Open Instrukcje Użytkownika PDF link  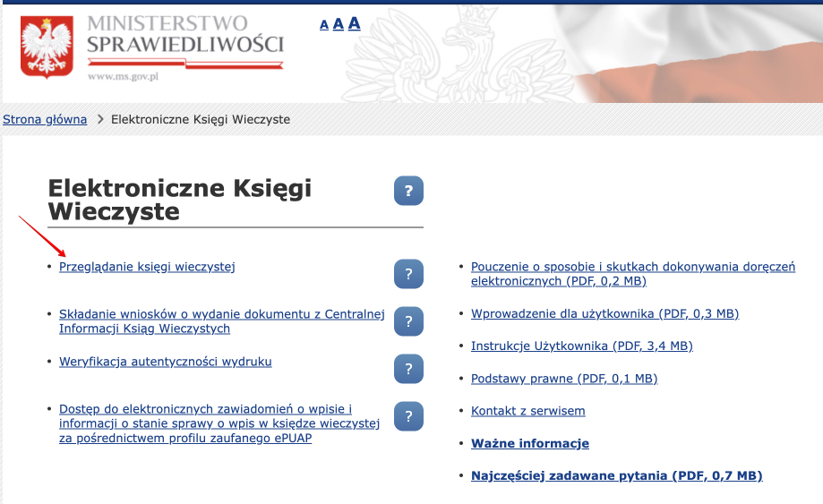581,346
